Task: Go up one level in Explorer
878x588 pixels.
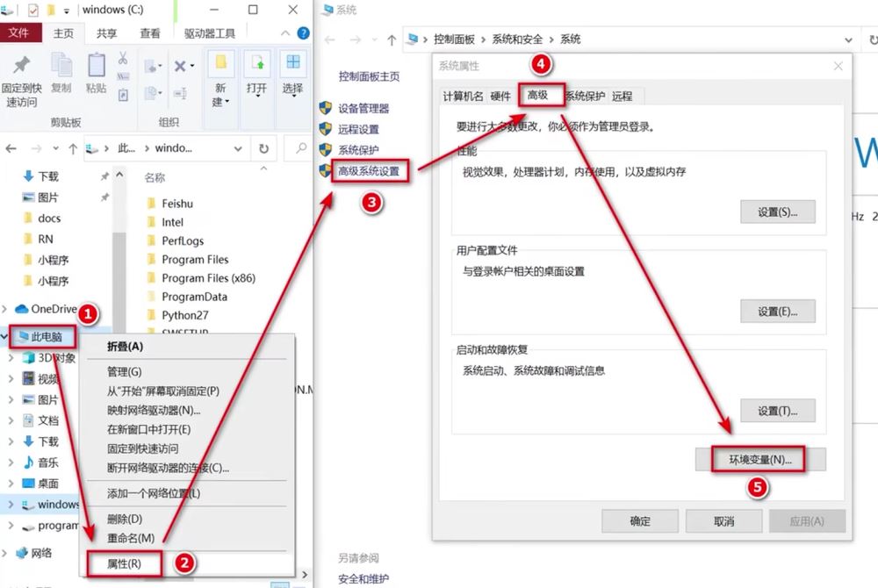Action: (x=73, y=148)
